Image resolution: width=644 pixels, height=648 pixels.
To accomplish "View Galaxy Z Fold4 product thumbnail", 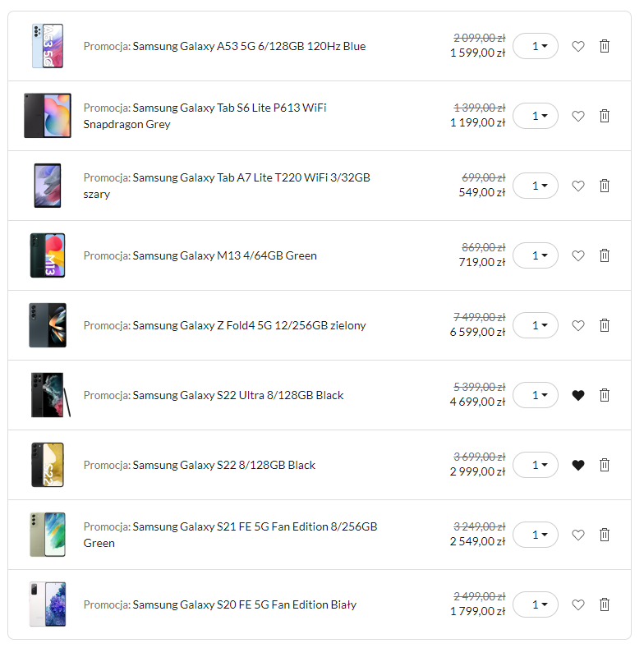I will click(48, 325).
